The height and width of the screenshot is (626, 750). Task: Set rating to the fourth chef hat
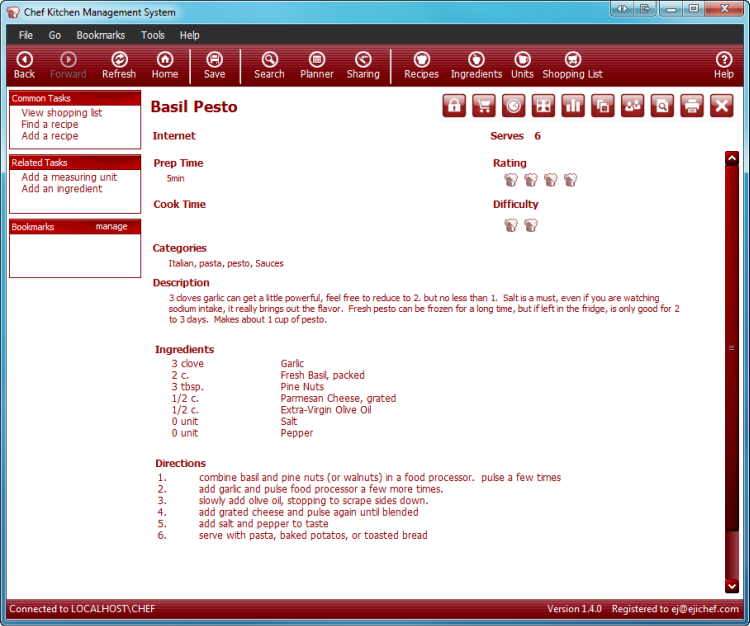tap(571, 180)
